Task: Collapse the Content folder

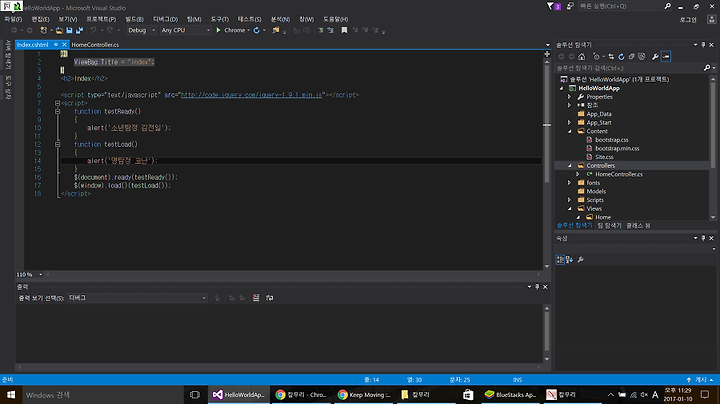Action: tap(569, 131)
